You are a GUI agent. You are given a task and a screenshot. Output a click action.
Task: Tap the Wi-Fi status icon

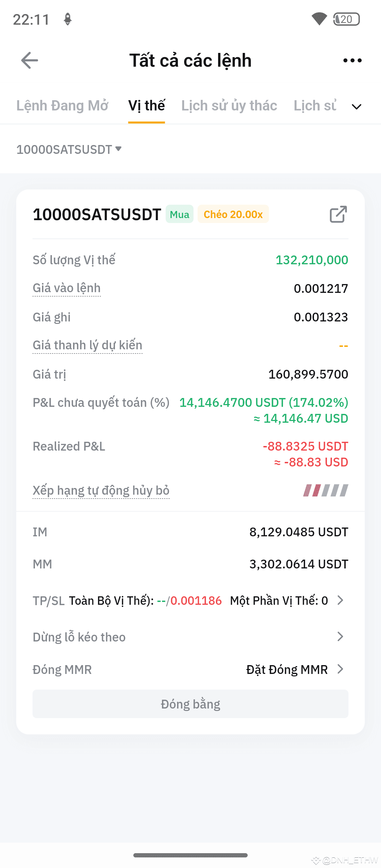point(319,19)
